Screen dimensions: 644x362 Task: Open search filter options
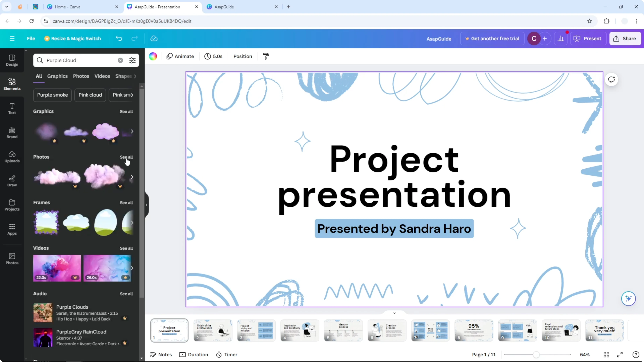tap(132, 60)
